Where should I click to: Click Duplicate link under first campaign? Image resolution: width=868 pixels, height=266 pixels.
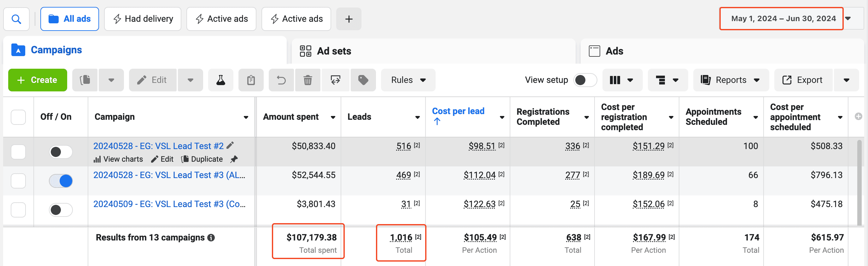coord(202,159)
